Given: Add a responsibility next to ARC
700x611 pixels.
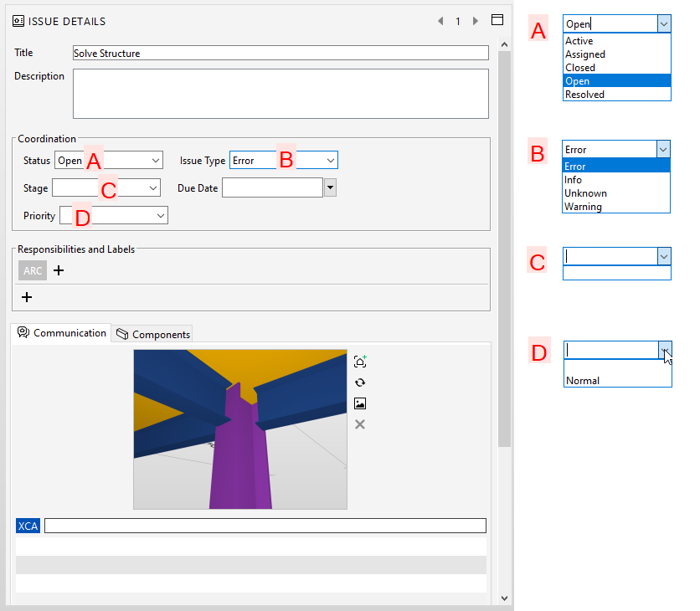Looking at the screenshot, I should point(59,270).
